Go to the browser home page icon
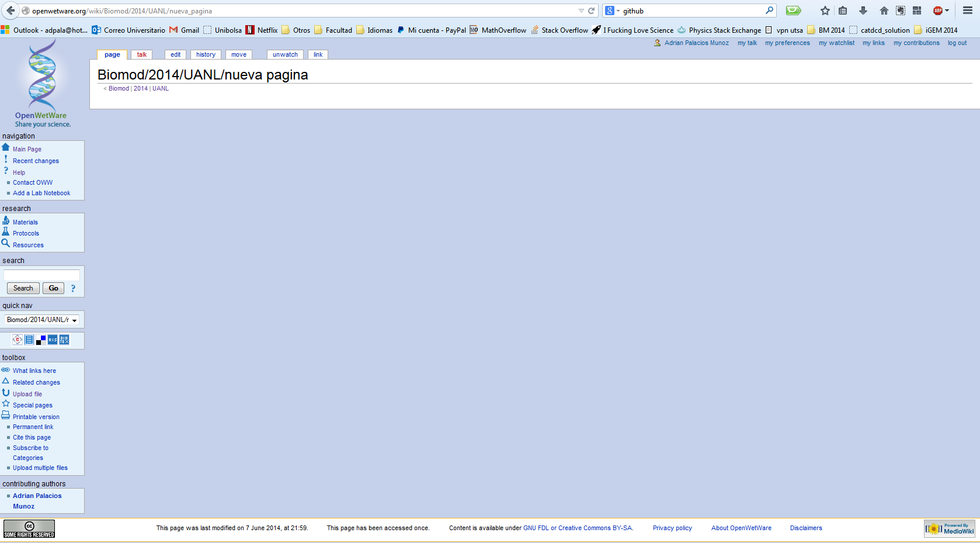The width and height of the screenshot is (980, 543). pyautogui.click(x=884, y=11)
